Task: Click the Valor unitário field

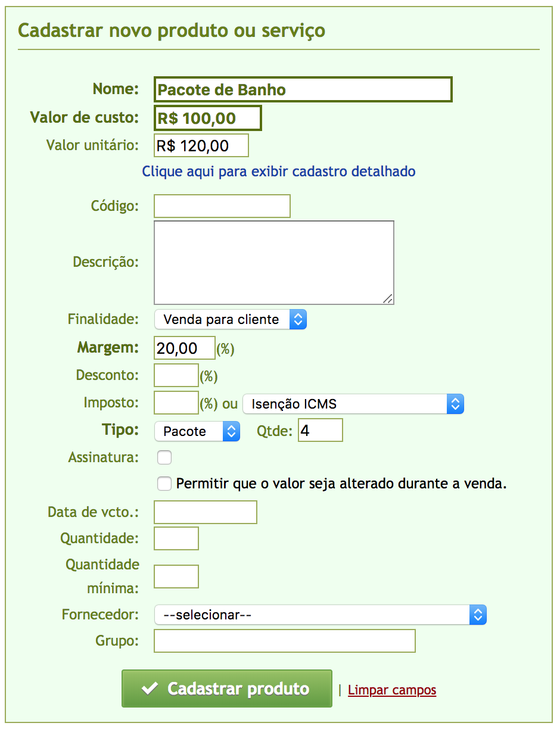Action: click(201, 145)
